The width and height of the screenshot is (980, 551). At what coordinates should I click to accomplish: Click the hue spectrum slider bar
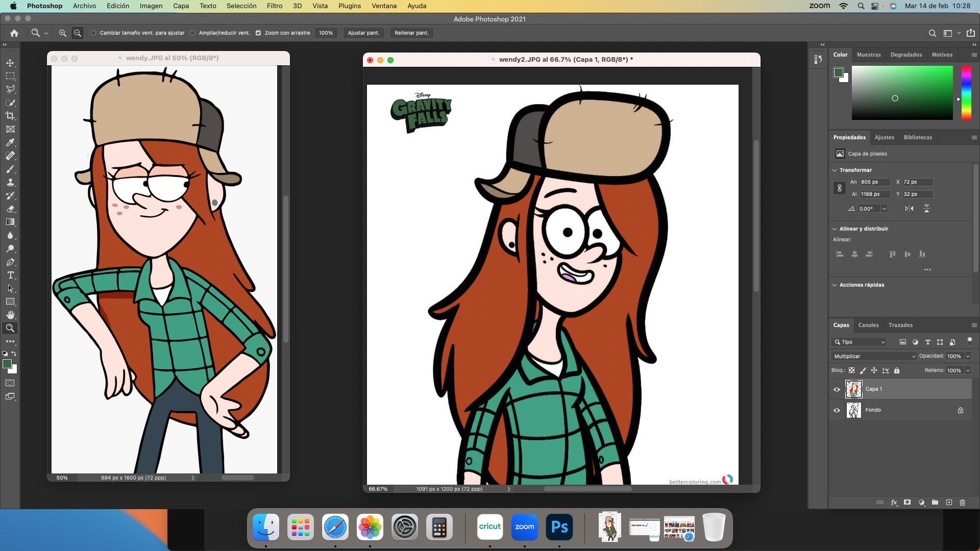(966, 93)
